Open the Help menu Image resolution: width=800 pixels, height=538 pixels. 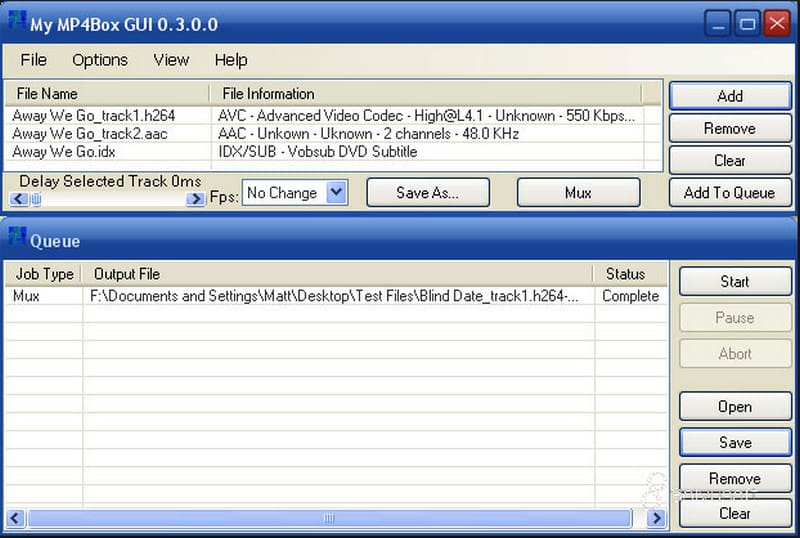tap(231, 60)
